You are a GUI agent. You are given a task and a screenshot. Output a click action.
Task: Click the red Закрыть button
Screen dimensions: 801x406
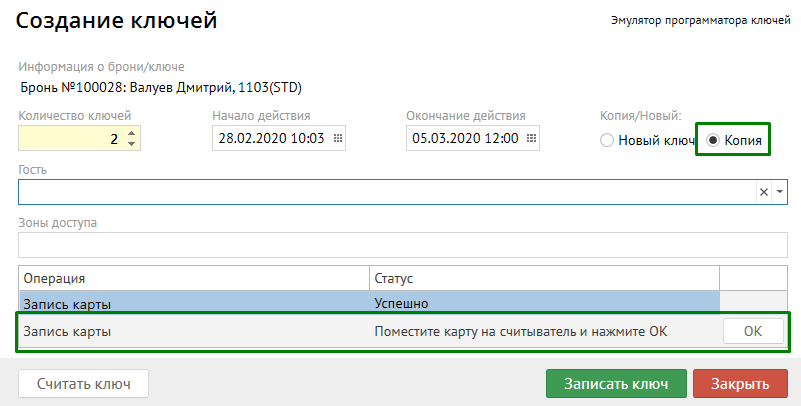740,384
